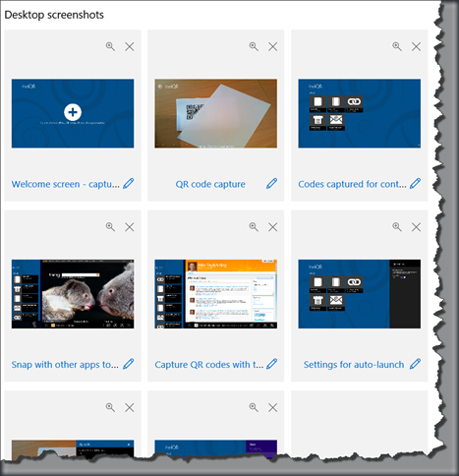Zoom into the Snap with other apps screenshot
This screenshot has width=459, height=476.
coord(110,227)
